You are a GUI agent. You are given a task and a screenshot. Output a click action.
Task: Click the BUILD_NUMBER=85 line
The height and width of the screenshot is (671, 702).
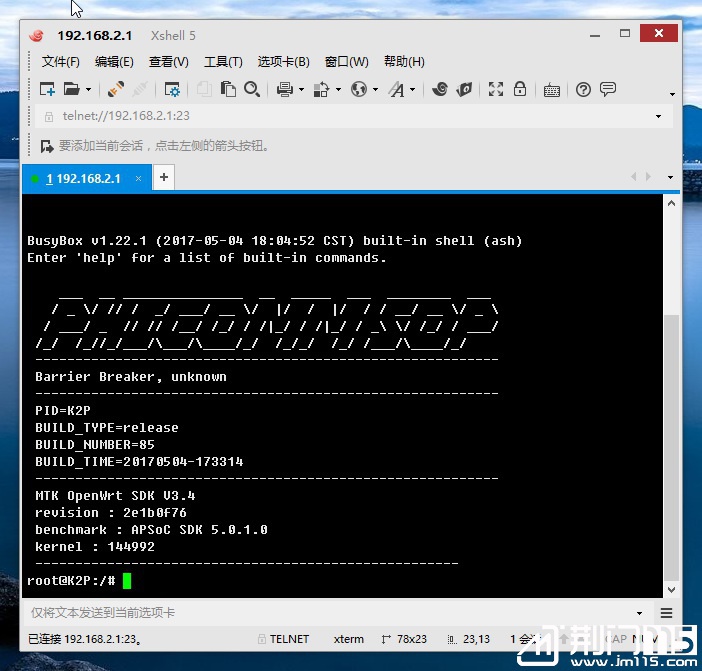[94, 444]
